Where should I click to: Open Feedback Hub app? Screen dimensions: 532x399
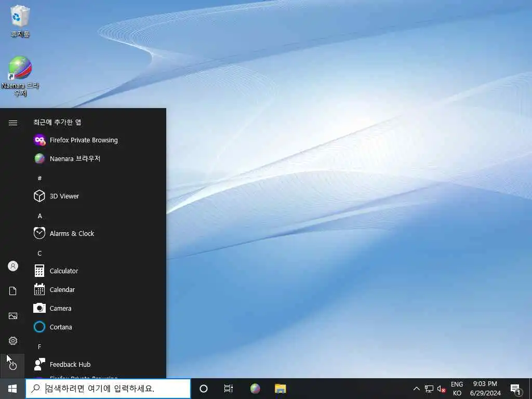pos(99,364)
